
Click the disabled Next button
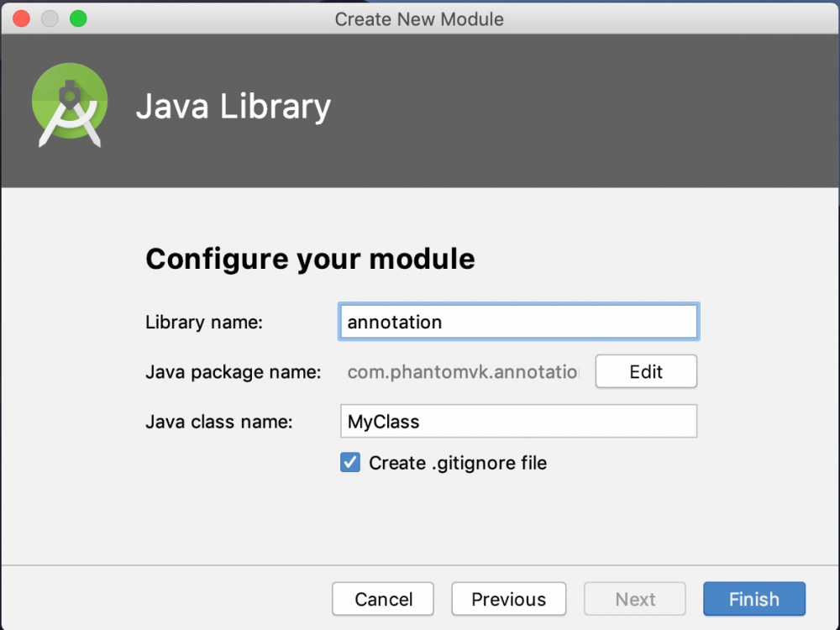point(635,599)
